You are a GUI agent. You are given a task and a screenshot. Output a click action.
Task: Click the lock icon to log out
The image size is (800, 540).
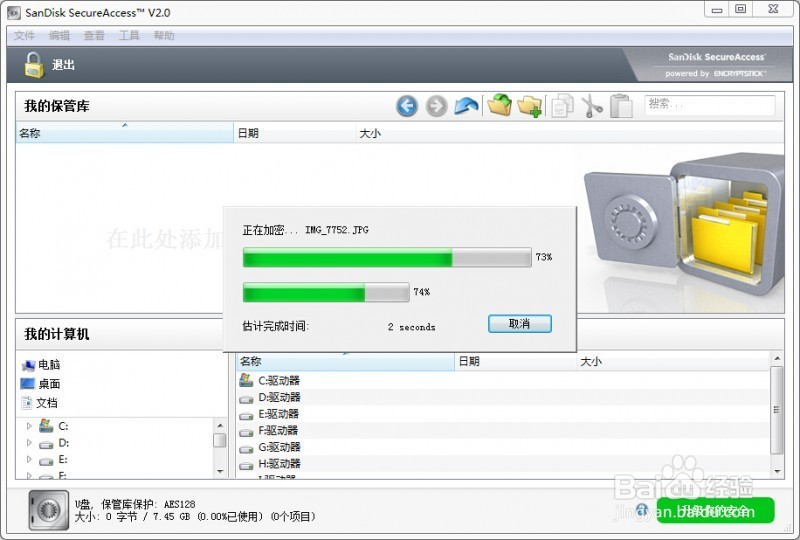34,65
